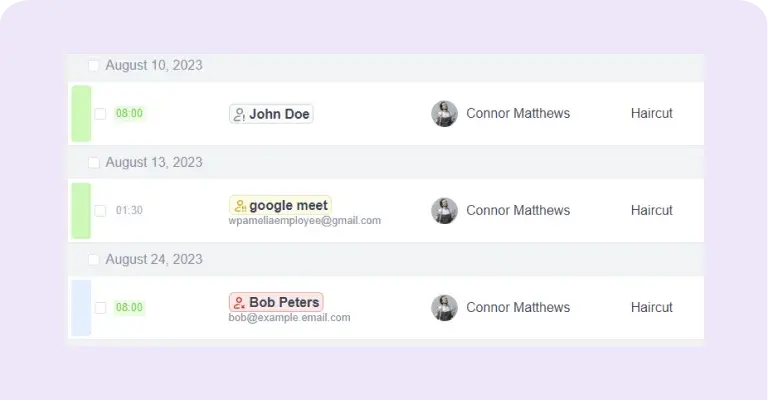This screenshot has height=400, width=768.
Task: Open the Bob Peters customer badge
Action: (x=276, y=302)
